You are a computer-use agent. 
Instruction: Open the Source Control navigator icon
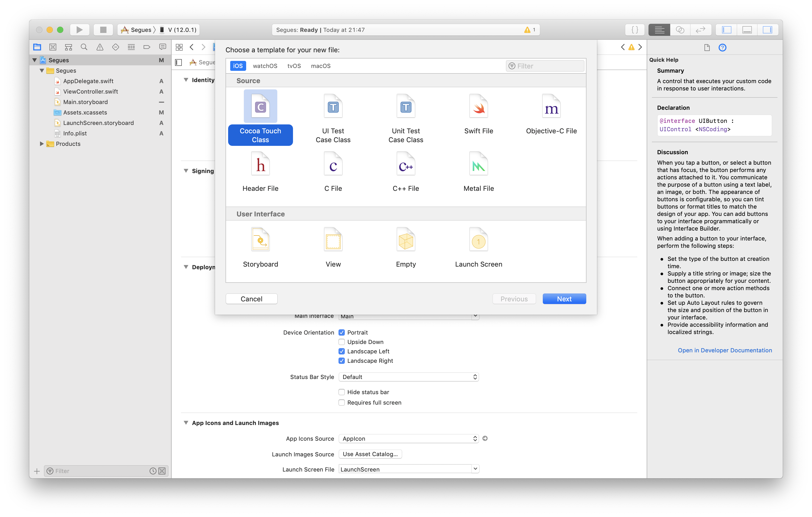tap(53, 47)
